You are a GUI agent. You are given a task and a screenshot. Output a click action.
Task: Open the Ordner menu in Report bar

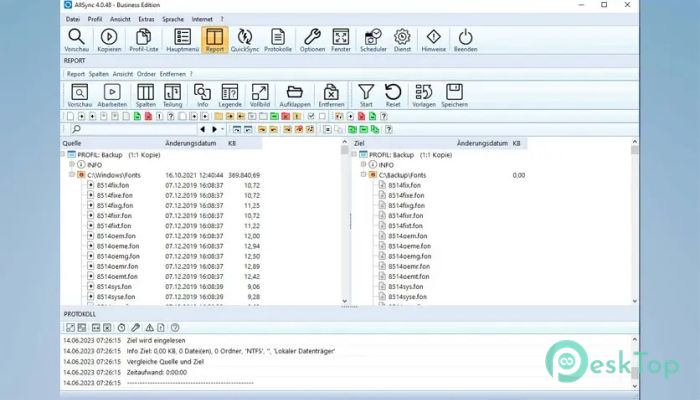point(146,74)
